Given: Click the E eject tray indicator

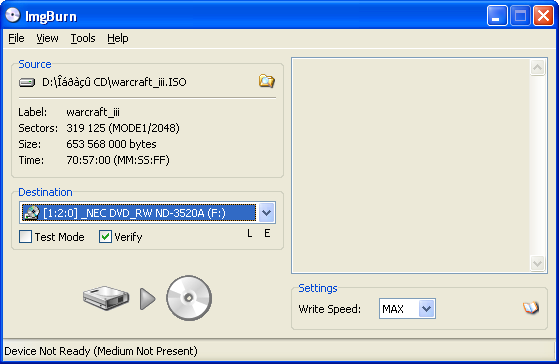Looking at the screenshot, I should coord(267,233).
